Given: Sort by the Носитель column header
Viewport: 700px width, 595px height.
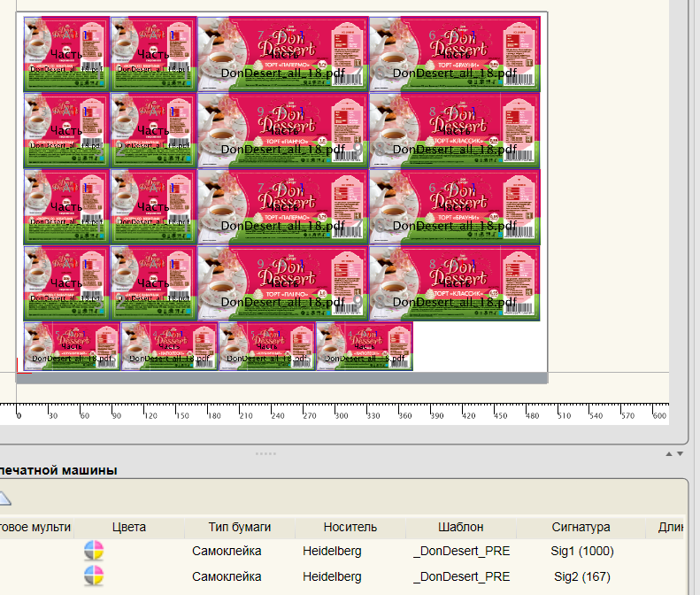Looking at the screenshot, I should (x=350, y=527).
